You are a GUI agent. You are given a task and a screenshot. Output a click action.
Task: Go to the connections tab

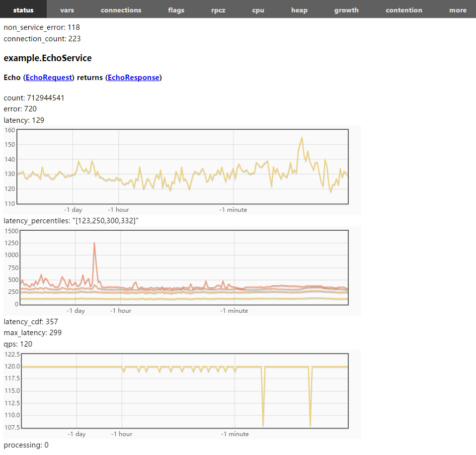coord(121,10)
